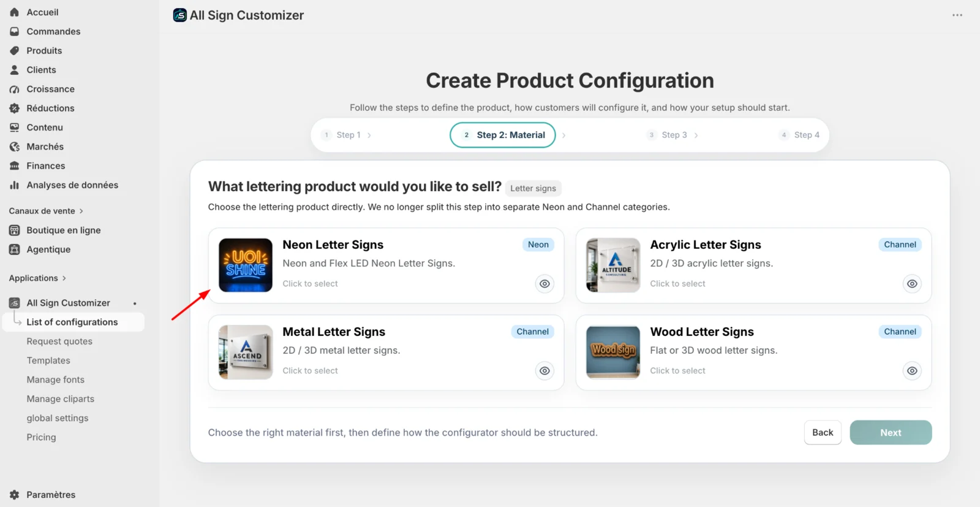
Task: Preview Metal Letter Signs with eye icon
Action: pyautogui.click(x=545, y=371)
